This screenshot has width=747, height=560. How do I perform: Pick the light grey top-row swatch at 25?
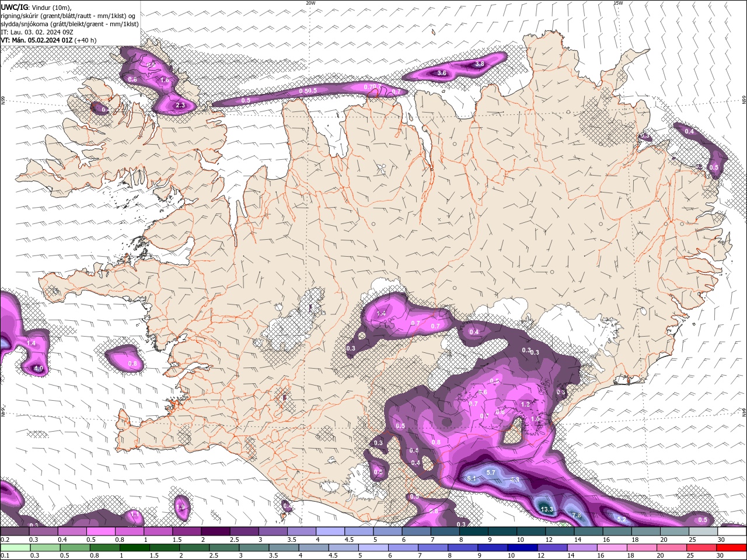click(x=704, y=531)
